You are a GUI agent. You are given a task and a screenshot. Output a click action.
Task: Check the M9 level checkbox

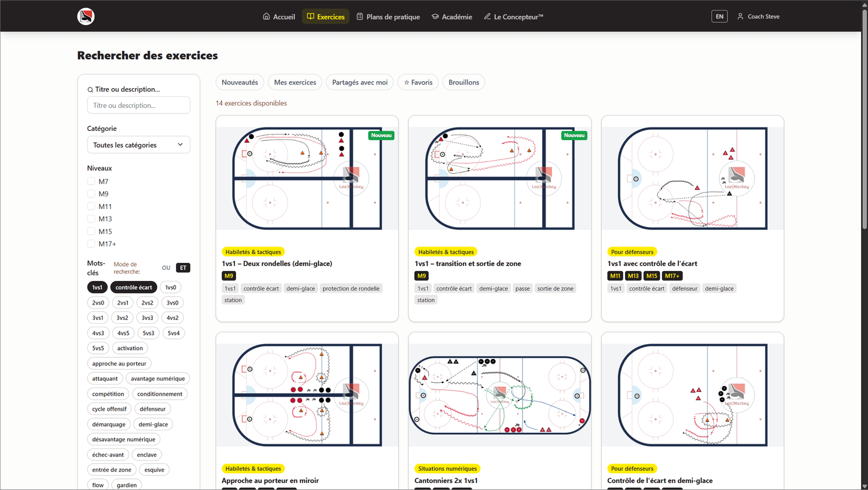tap(91, 194)
